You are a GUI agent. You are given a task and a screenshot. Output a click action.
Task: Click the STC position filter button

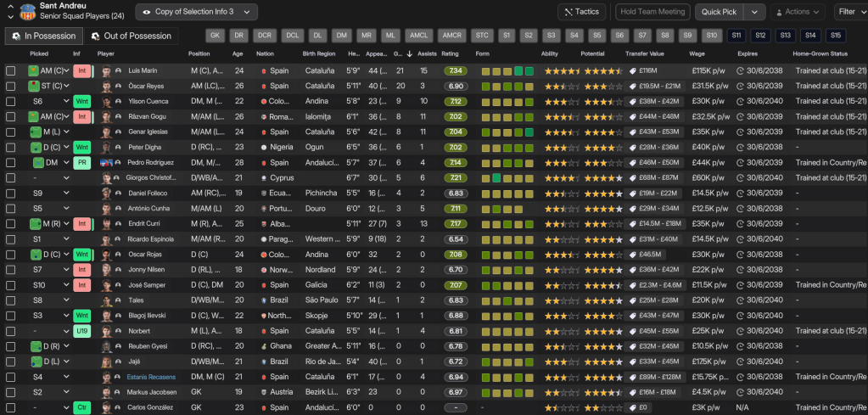(x=482, y=36)
